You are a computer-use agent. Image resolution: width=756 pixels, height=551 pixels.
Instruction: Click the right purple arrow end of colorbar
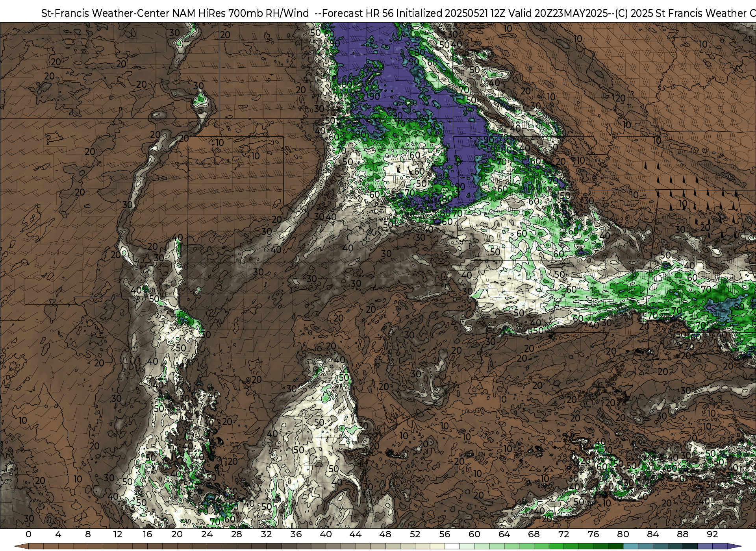735,547
